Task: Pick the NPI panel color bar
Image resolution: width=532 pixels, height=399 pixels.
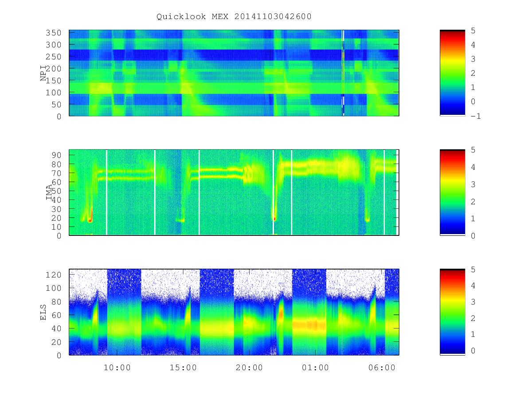Action: coord(452,73)
